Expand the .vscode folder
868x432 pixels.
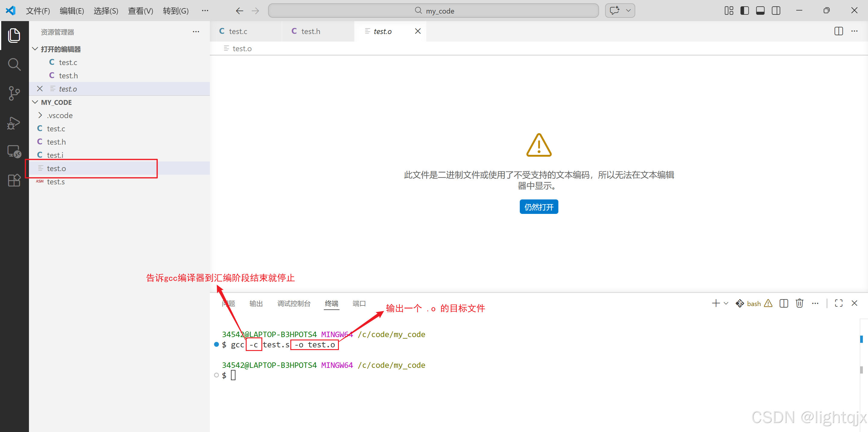(x=120, y=115)
